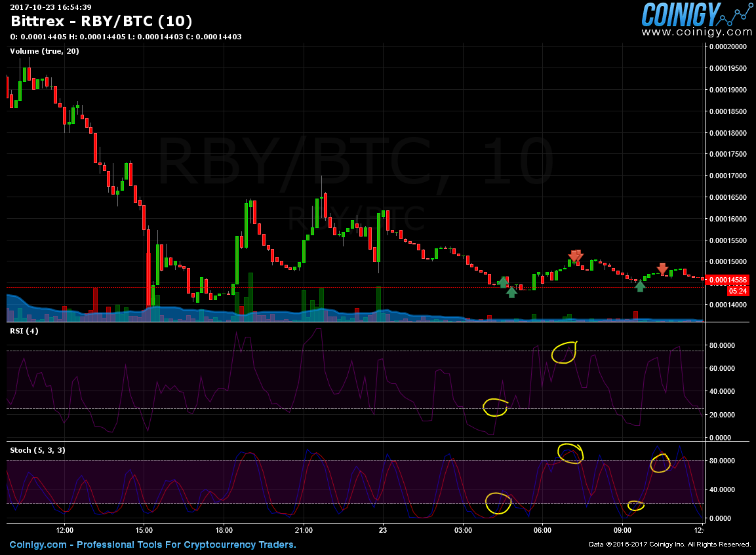Click the 0.00014000 price axis label

point(728,305)
